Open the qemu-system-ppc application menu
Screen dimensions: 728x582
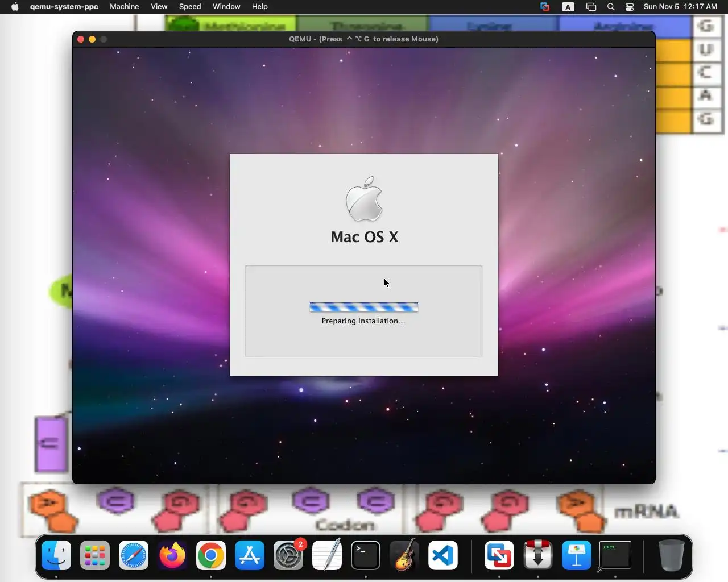64,7
